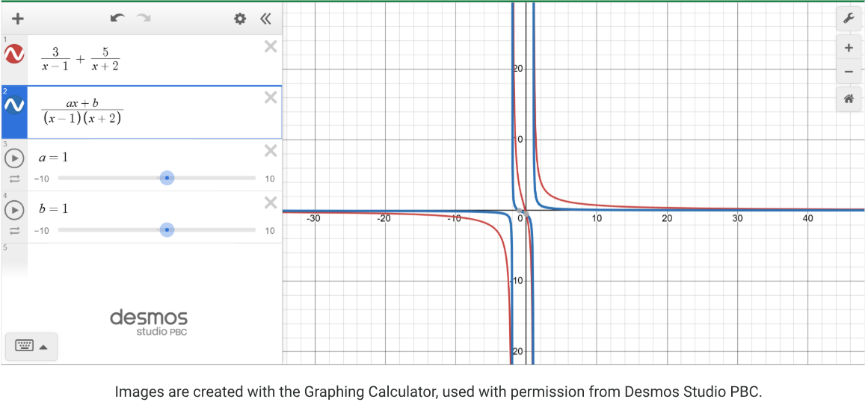Click the slider a thumb
The height and width of the screenshot is (402, 868).
point(167,178)
